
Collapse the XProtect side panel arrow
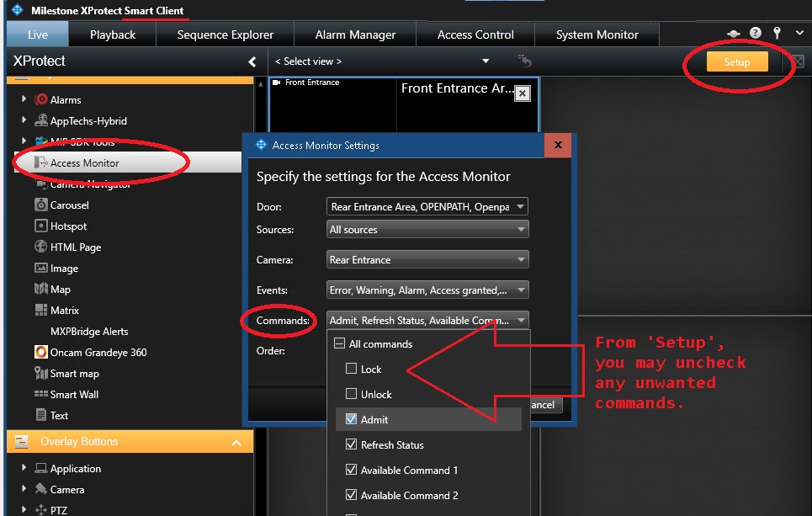252,61
